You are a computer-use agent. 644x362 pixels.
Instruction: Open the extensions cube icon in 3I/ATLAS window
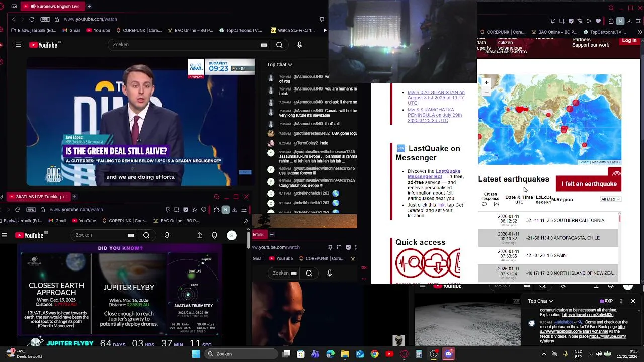click(216, 209)
